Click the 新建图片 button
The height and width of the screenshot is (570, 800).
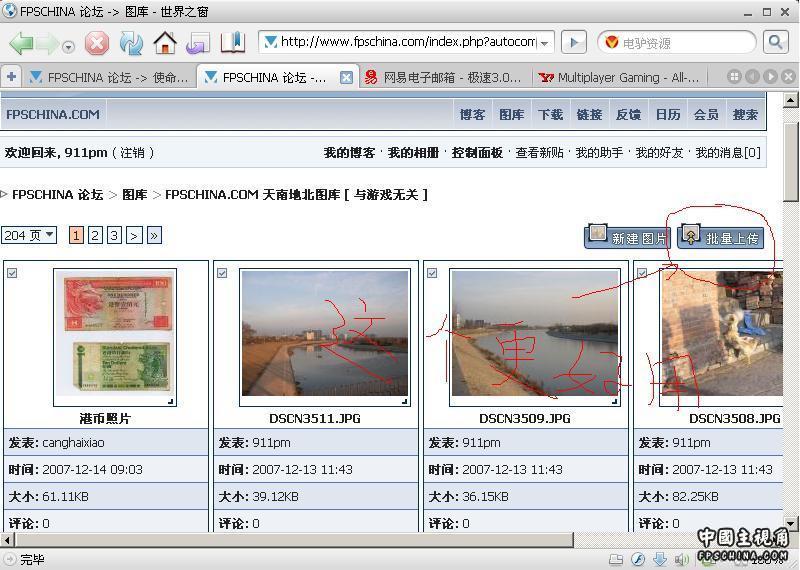point(627,237)
